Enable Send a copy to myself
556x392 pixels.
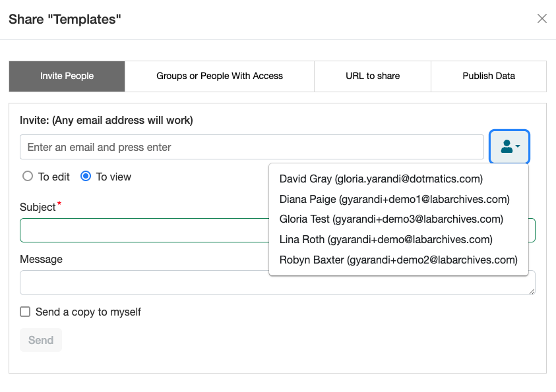coord(24,312)
